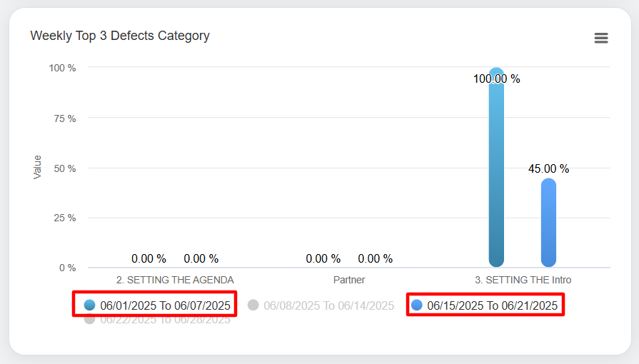Click the teal circle marker for 06/01/2025 series
Screen dimensions: 639x364
tap(89, 305)
